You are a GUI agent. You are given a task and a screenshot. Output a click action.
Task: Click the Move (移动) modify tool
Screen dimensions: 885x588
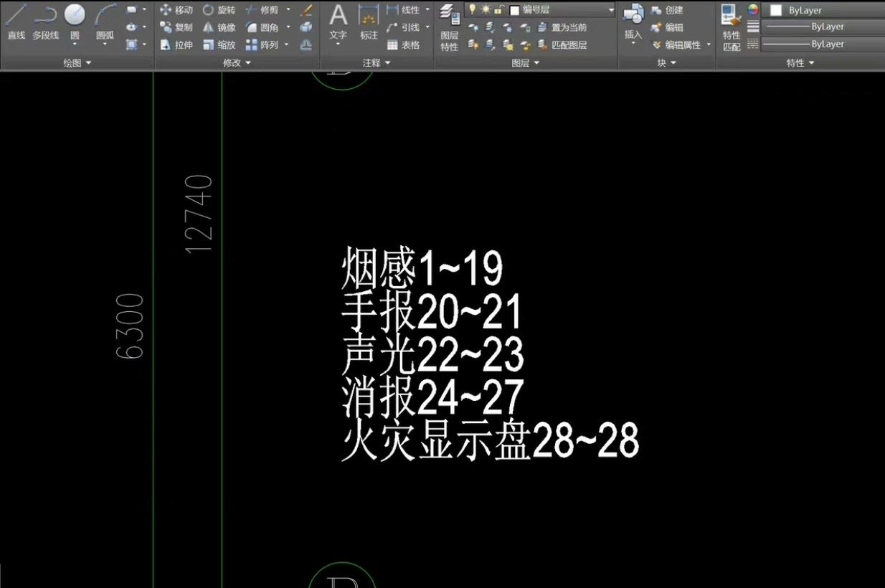pos(178,9)
